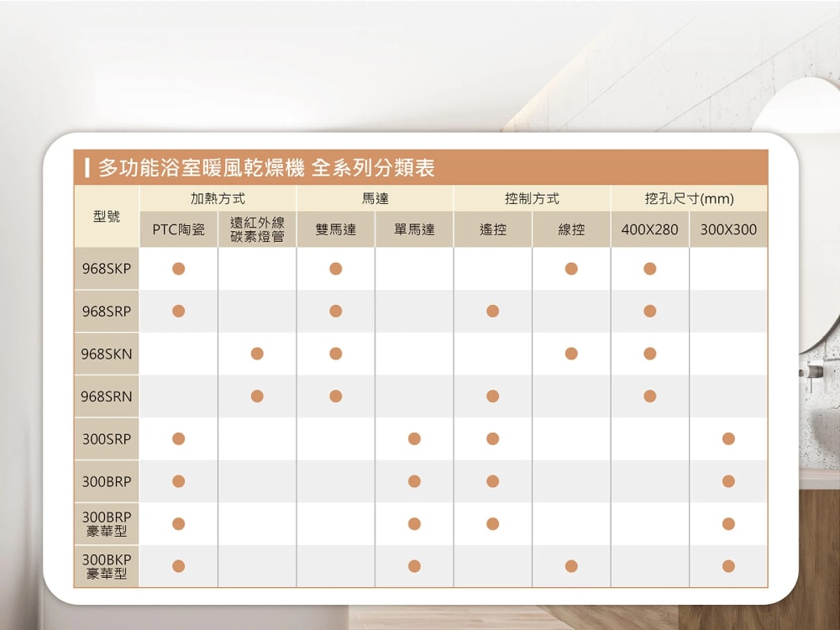The width and height of the screenshot is (840, 630).
Task: Click the 線控 dot in row 968SKP
Action: [x=571, y=269]
